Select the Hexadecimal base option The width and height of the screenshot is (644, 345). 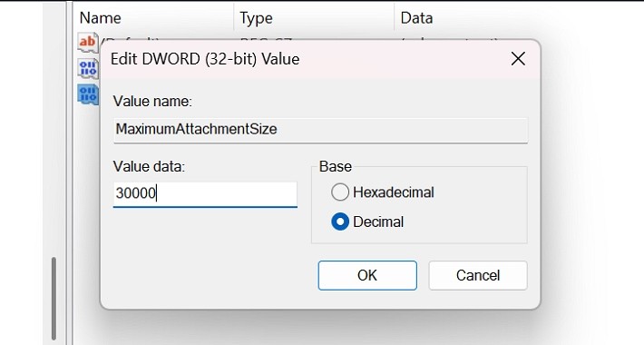pyautogui.click(x=340, y=192)
